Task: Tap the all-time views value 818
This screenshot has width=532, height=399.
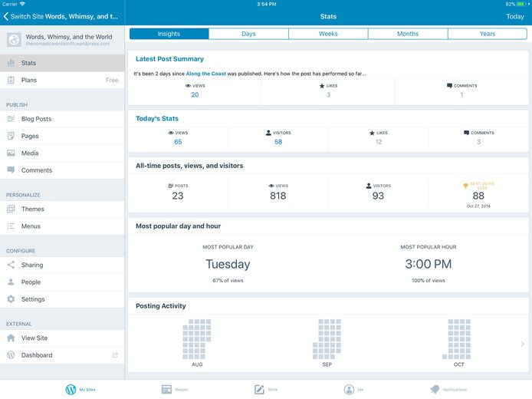Action: 277,196
